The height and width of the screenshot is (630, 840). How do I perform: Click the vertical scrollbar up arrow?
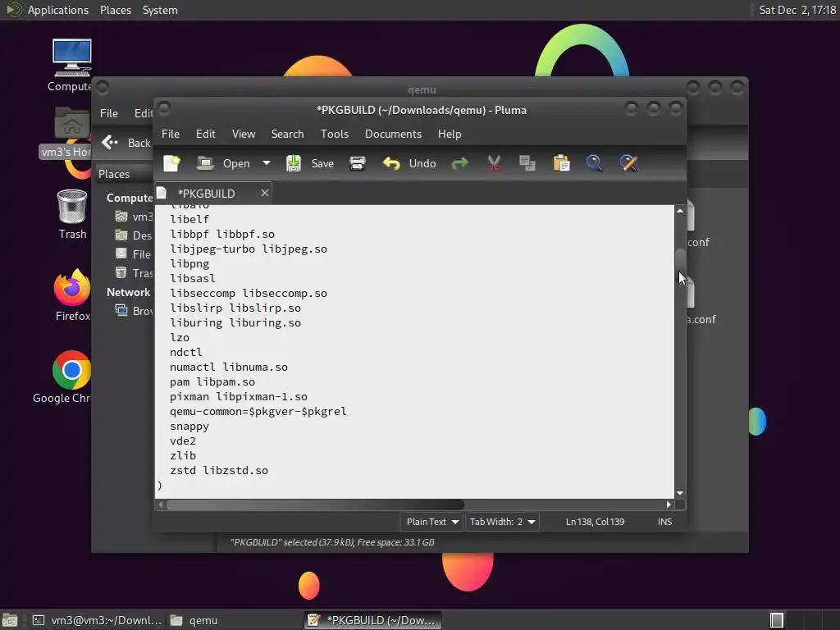(680, 211)
